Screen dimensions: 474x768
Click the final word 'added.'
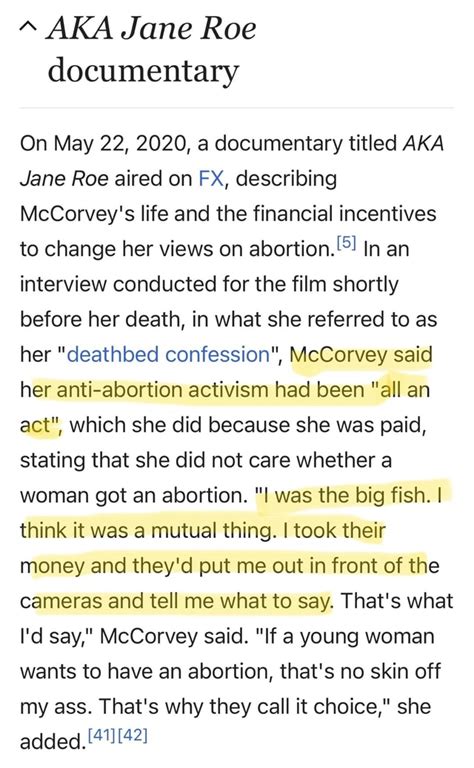click(53, 742)
